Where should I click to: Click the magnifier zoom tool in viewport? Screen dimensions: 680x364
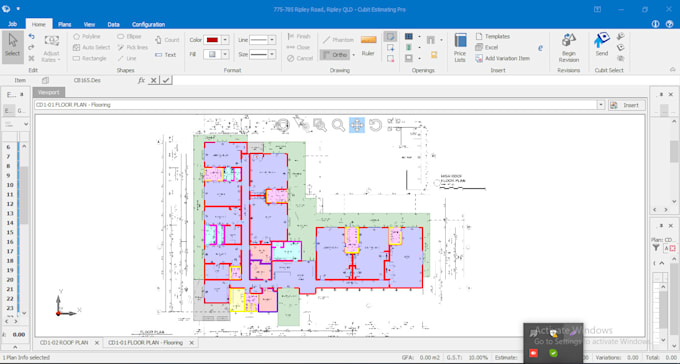(338, 125)
